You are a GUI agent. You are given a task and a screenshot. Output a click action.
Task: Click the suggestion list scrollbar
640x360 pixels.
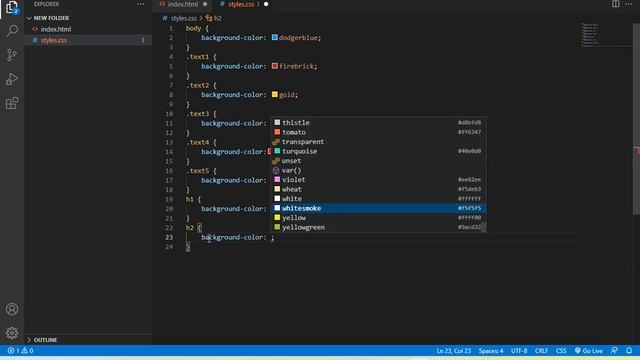[x=484, y=227]
